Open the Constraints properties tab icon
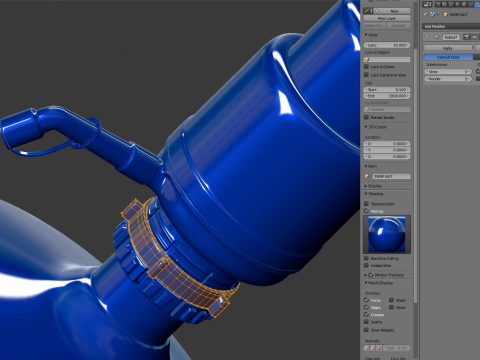The image size is (480, 360). 470,4
